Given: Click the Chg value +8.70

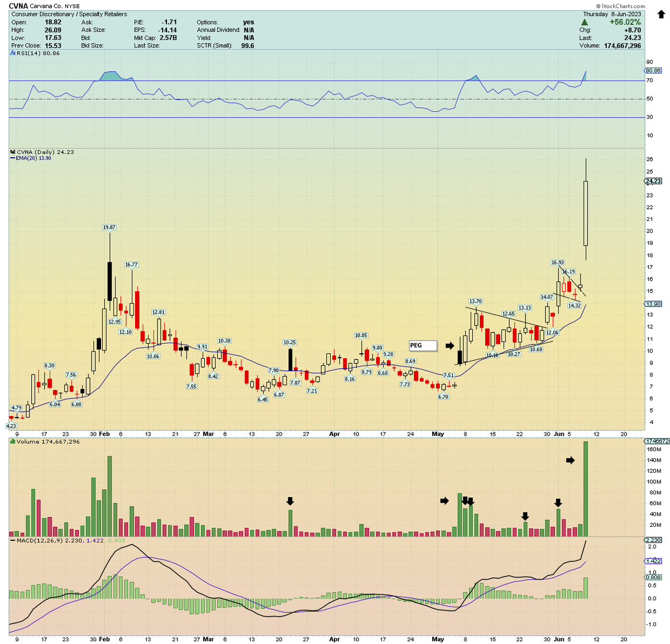Looking at the screenshot, I should (x=633, y=30).
